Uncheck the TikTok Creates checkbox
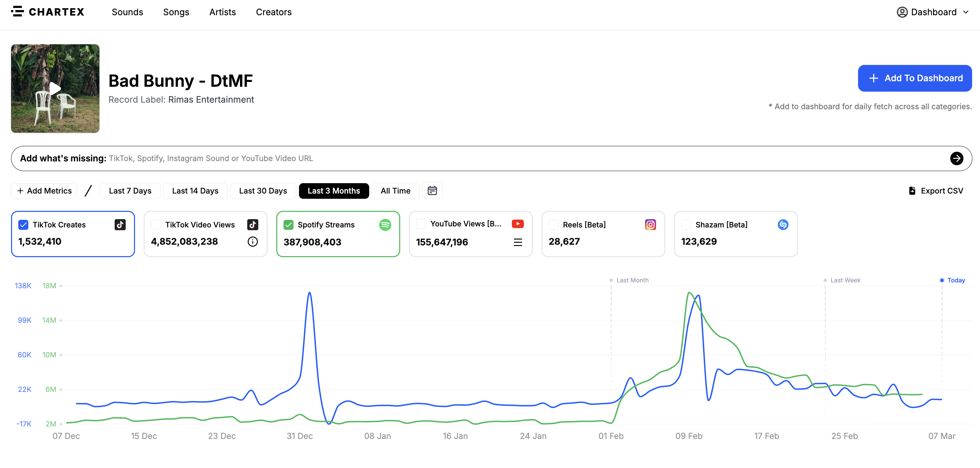 23,225
